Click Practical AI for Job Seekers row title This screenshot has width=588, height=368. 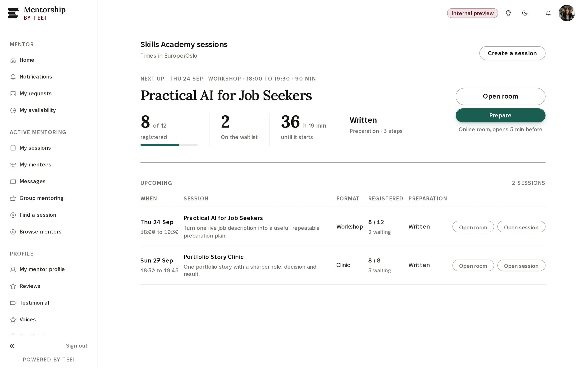(223, 218)
